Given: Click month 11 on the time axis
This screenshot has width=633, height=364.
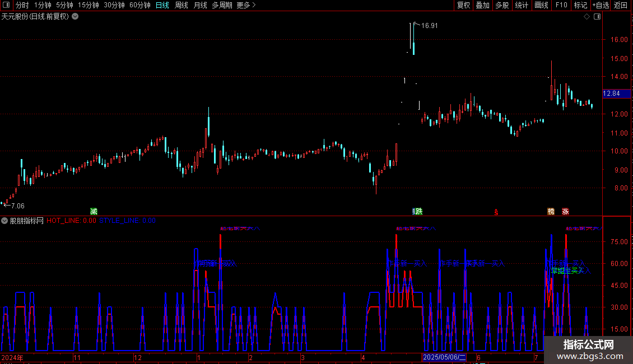Looking at the screenshot, I should (x=77, y=357).
